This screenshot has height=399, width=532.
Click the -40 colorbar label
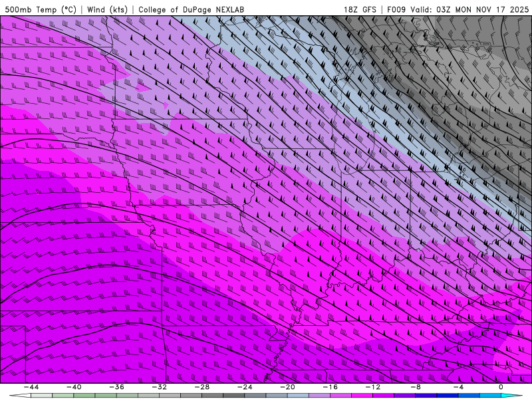point(74,387)
